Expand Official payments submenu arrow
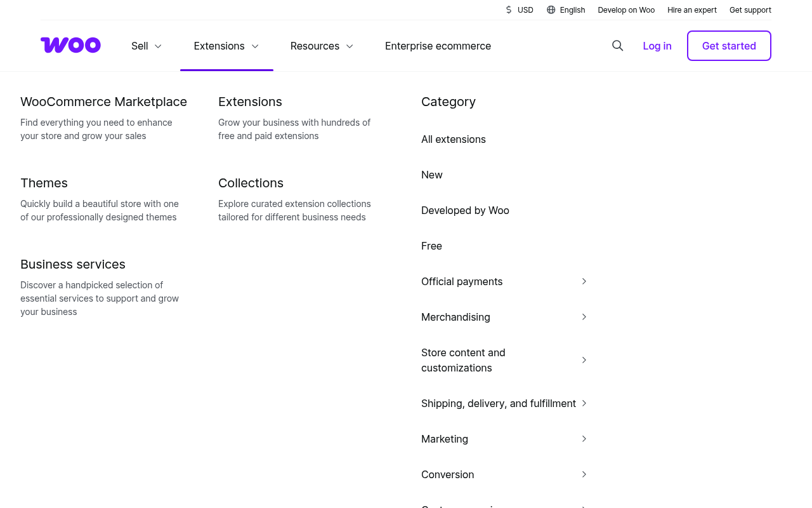The width and height of the screenshot is (812, 508). (x=584, y=281)
